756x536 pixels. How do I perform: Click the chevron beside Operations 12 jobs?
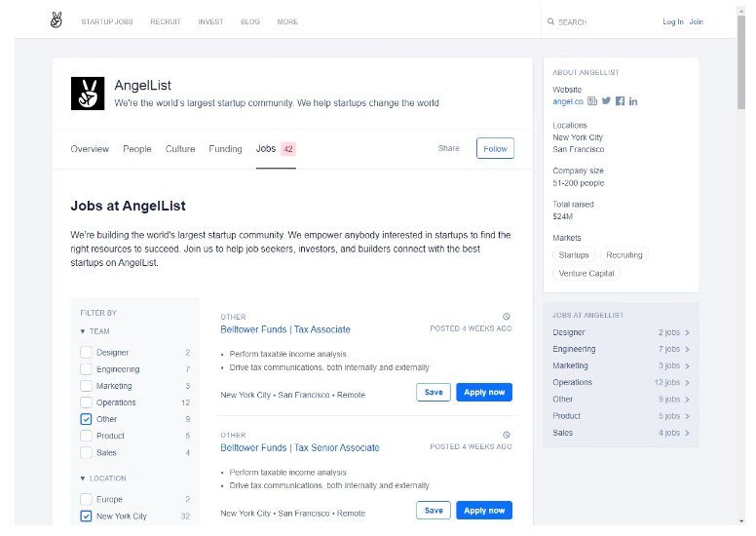pyautogui.click(x=687, y=383)
